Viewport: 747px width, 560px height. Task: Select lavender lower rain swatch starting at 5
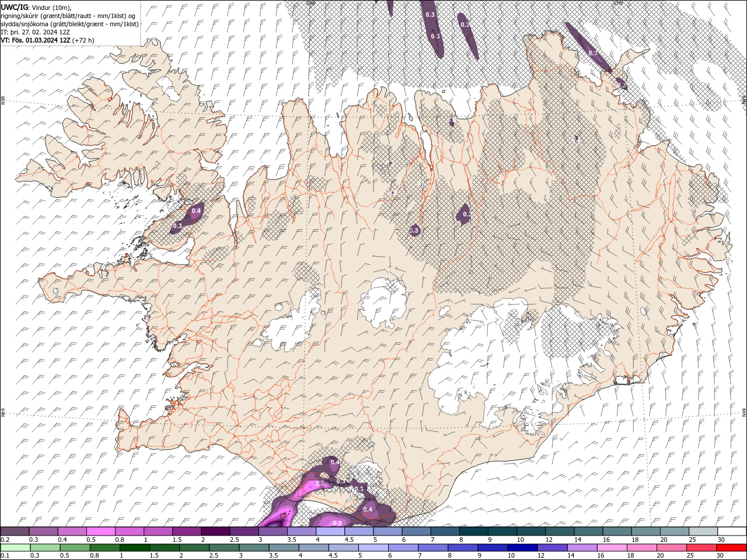(373, 548)
